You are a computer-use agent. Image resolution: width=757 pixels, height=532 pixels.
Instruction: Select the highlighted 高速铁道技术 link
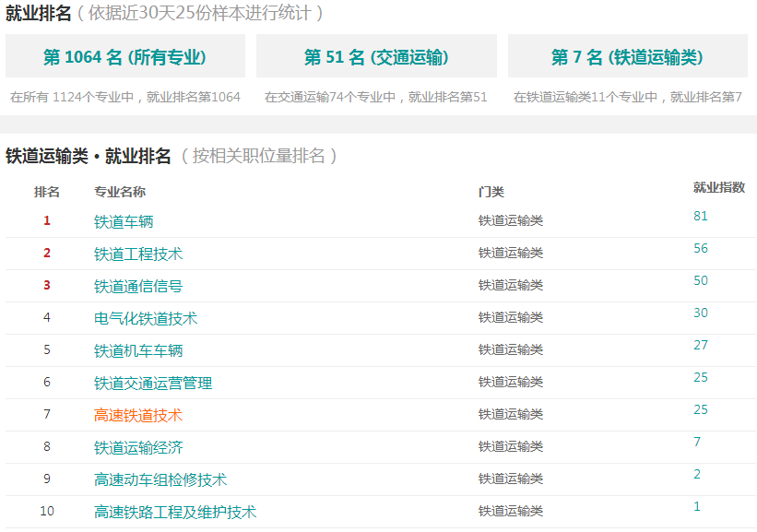pyautogui.click(x=138, y=416)
